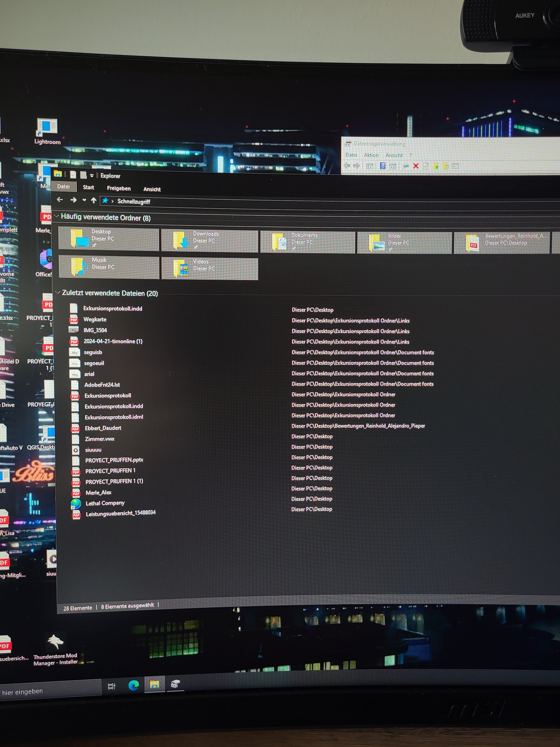Open the Aktion menu in Datenträgerverwaltung
Image resolution: width=560 pixels, height=747 pixels.
(x=371, y=155)
